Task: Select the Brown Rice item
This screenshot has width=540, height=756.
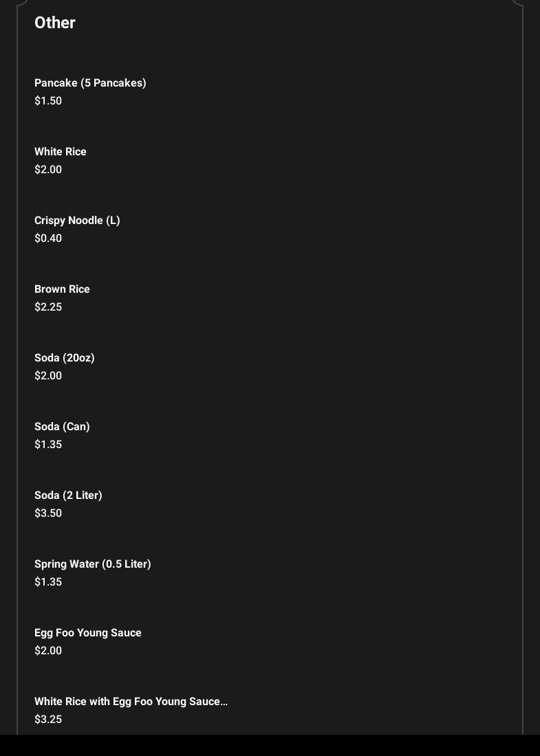Action: tap(62, 289)
